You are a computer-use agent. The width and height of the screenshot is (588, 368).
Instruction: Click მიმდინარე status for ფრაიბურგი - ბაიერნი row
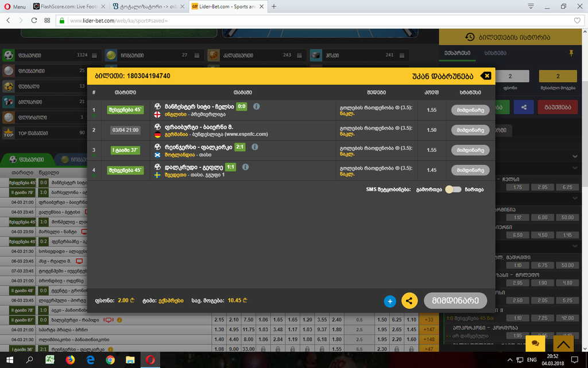click(470, 131)
